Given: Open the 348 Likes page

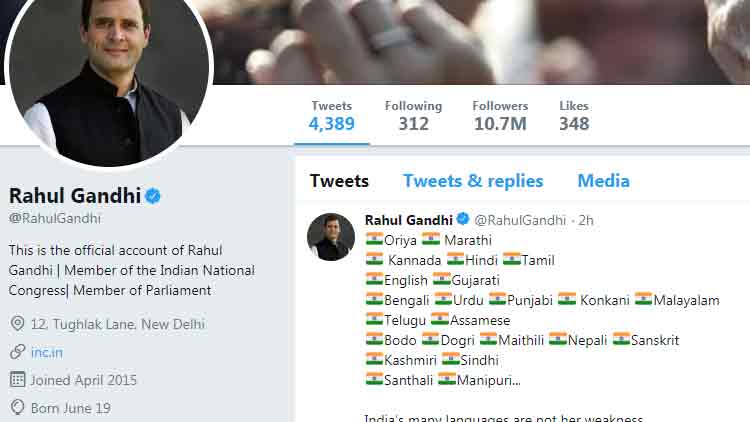Looking at the screenshot, I should click(574, 116).
